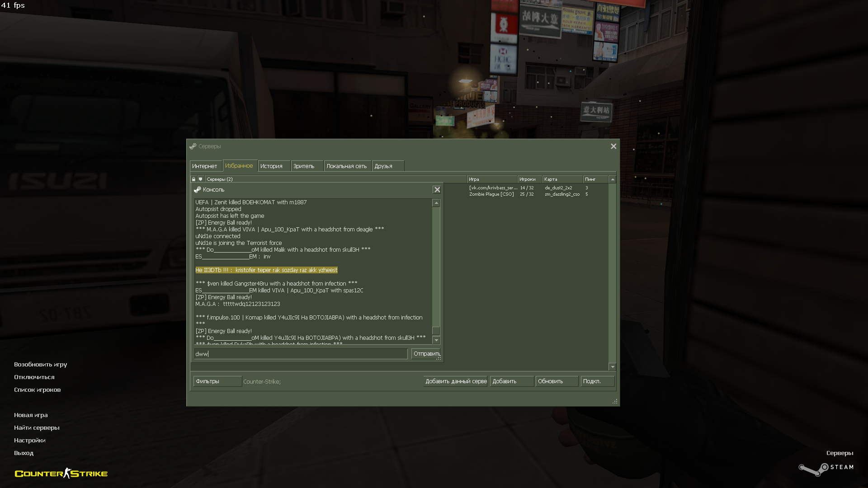The image size is (868, 488).
Task: Click the VAC shield column icon
Action: pos(201,179)
